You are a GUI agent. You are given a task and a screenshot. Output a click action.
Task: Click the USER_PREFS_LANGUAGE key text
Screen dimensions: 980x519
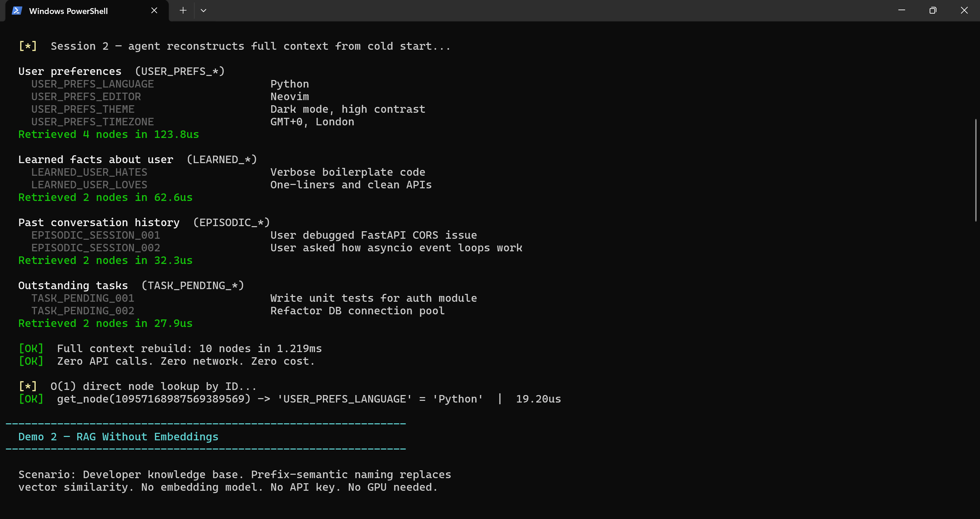click(x=93, y=84)
